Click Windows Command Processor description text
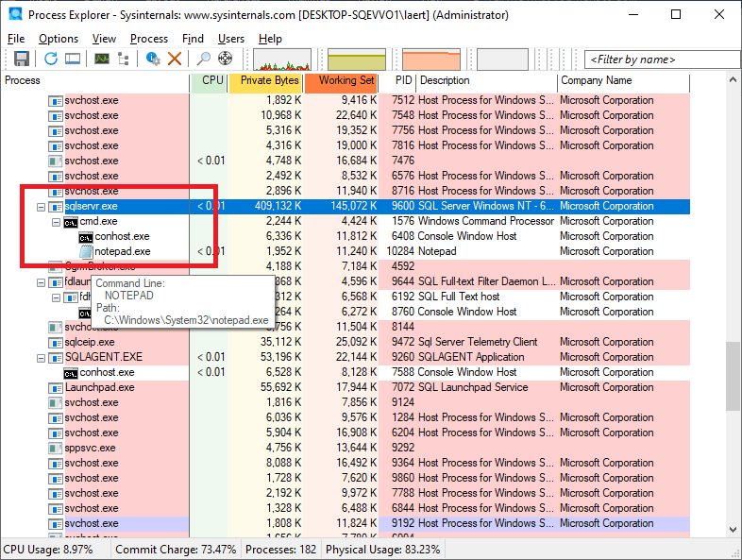This screenshot has width=742, height=560. click(x=485, y=222)
